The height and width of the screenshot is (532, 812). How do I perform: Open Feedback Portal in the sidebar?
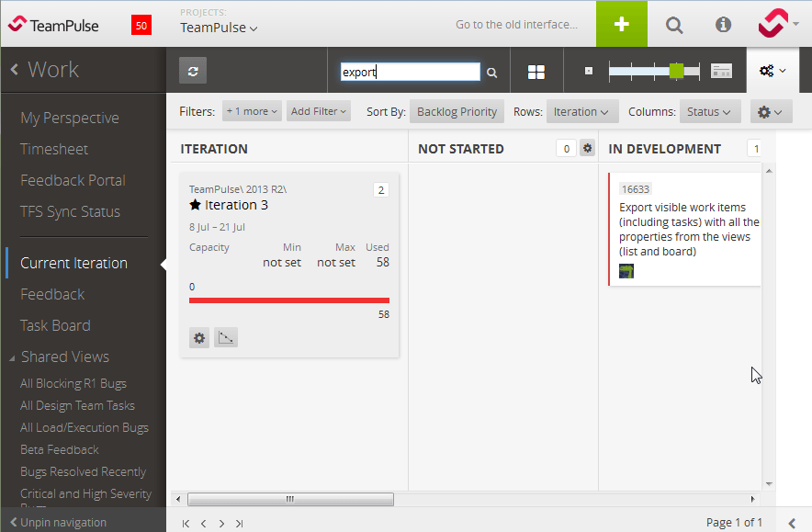click(73, 180)
